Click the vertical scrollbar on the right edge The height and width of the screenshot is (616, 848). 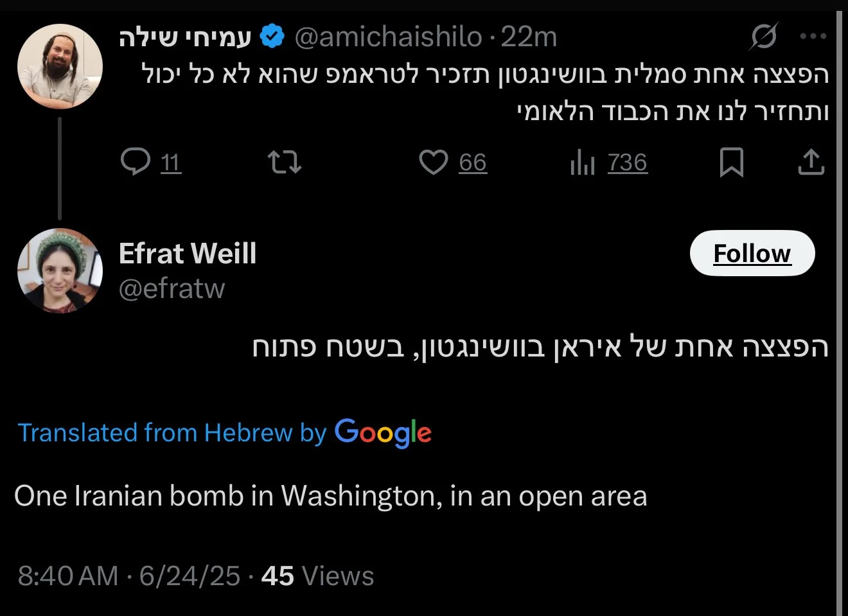tap(840, 308)
